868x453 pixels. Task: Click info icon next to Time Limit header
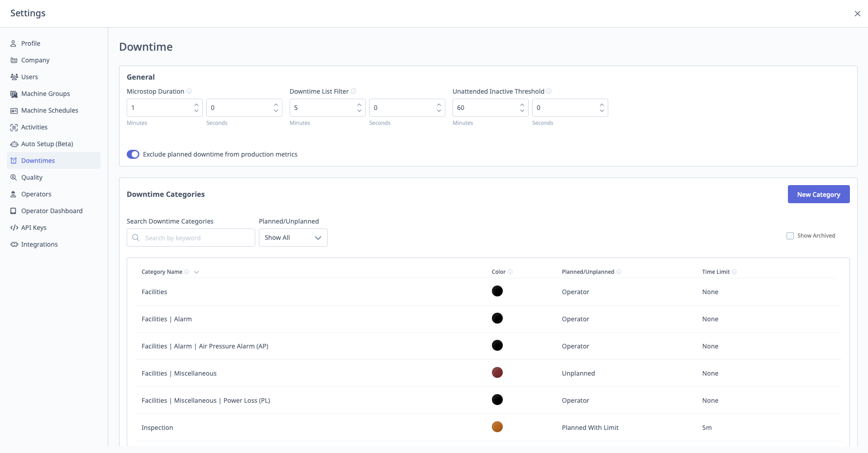[x=734, y=272]
